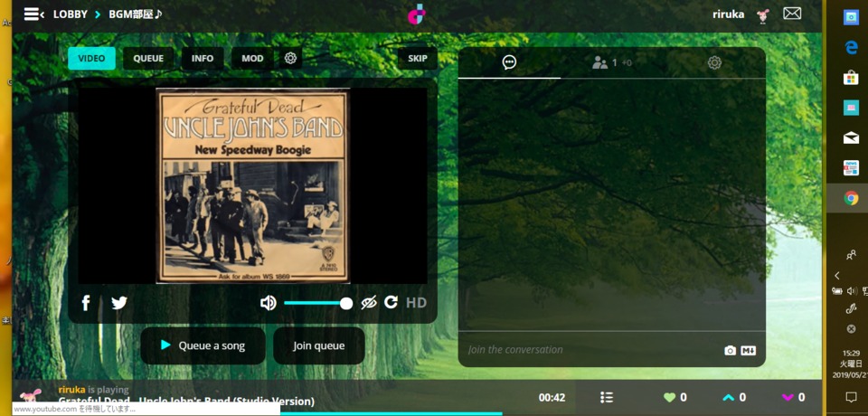Adjust the volume slider
Image resolution: width=868 pixels, height=416 pixels.
pyautogui.click(x=318, y=303)
